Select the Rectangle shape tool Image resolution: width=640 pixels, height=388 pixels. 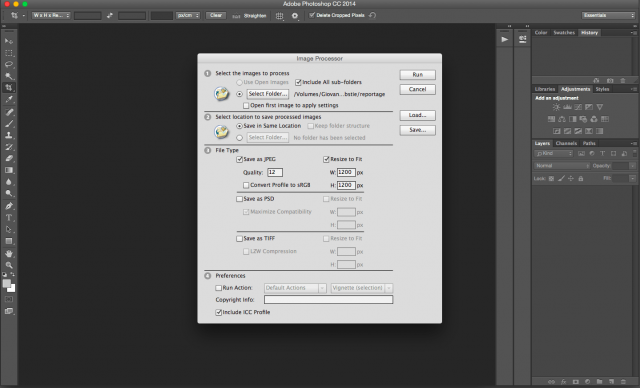(x=9, y=241)
